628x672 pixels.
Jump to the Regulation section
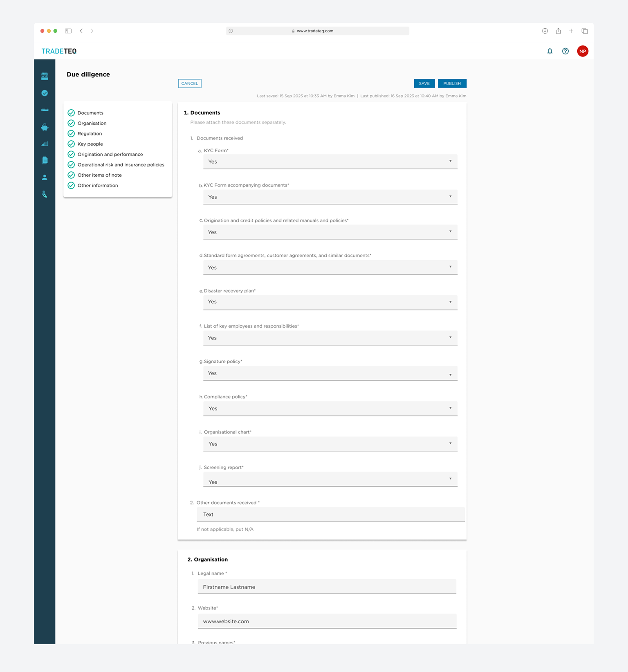(x=90, y=134)
